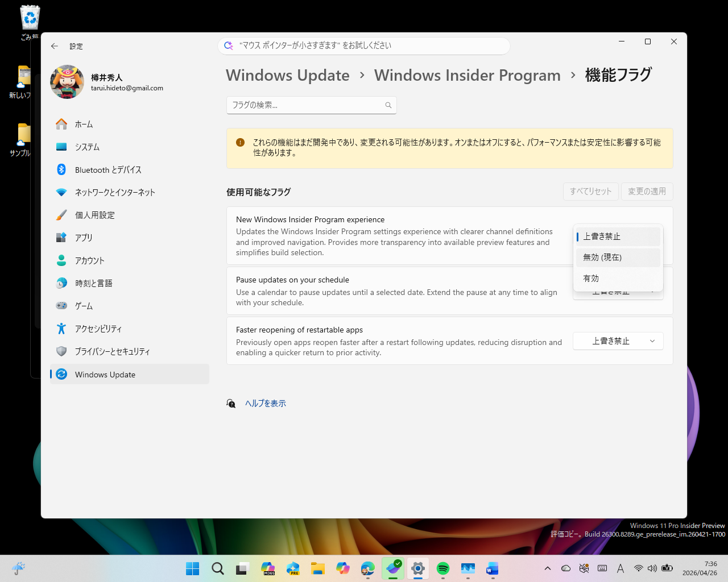Viewport: 728px width, 582px height.
Task: Open Spotify from the taskbar
Action: (x=443, y=568)
